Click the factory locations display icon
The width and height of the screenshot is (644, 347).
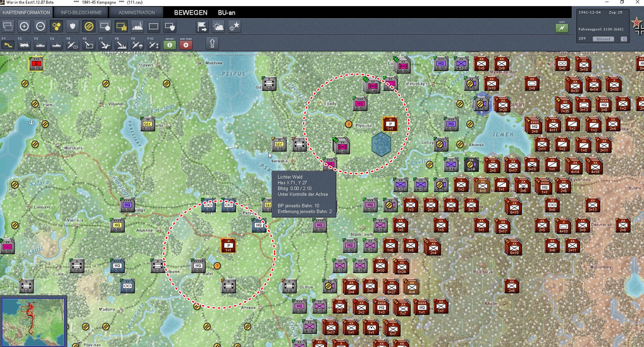137,26
